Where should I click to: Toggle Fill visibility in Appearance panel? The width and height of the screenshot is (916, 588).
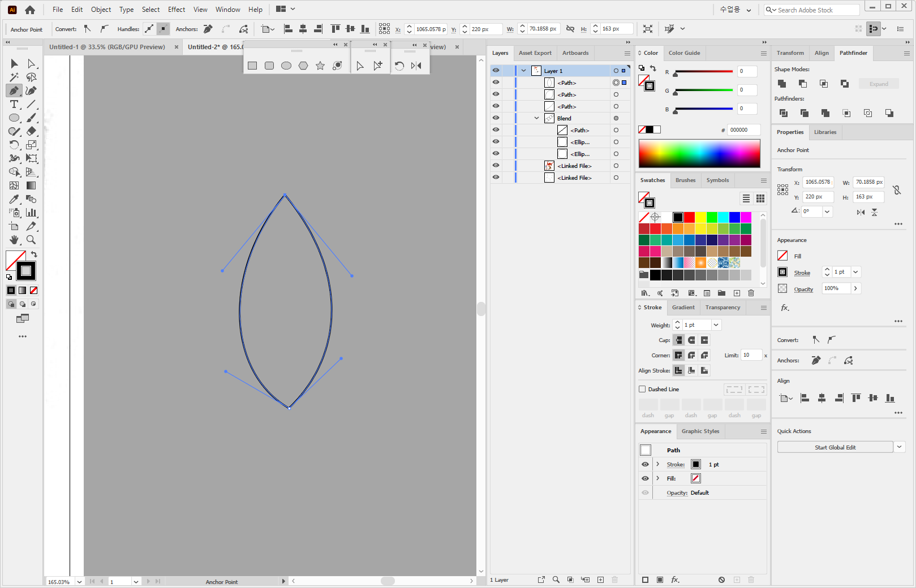tap(645, 478)
